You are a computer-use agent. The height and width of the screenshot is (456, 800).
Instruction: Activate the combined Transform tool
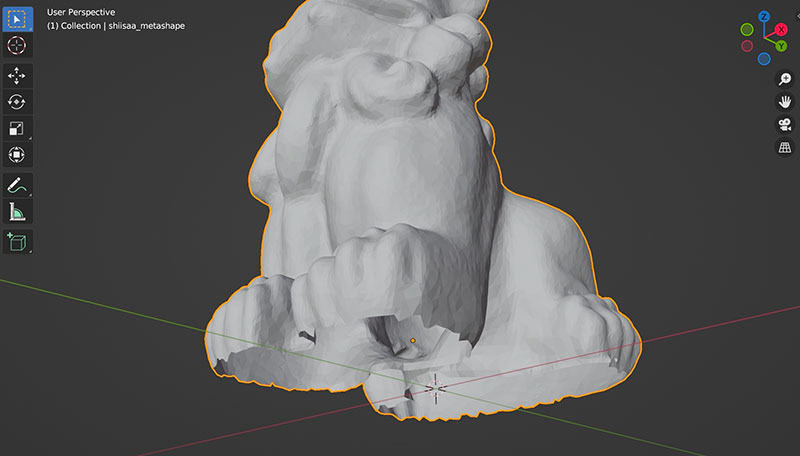pos(17,155)
